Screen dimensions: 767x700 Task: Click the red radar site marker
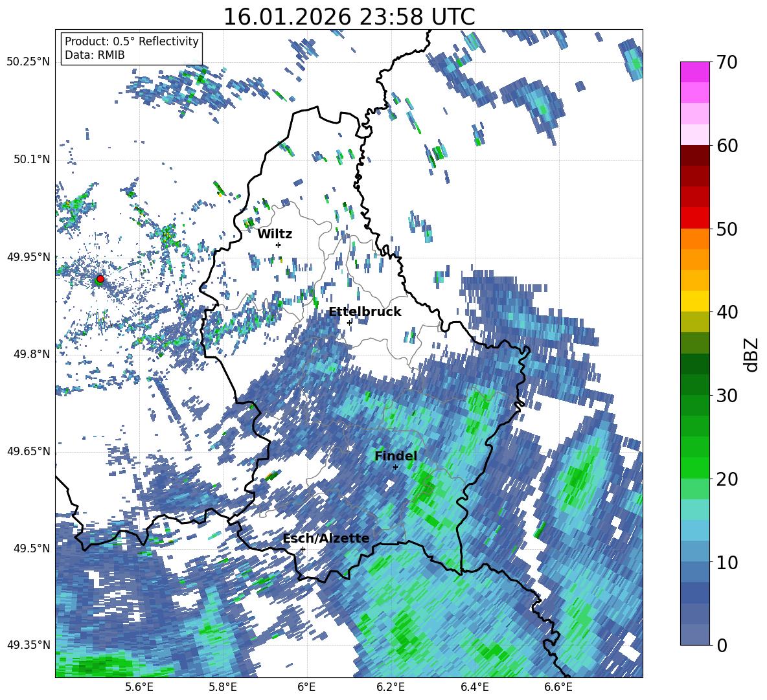(100, 278)
